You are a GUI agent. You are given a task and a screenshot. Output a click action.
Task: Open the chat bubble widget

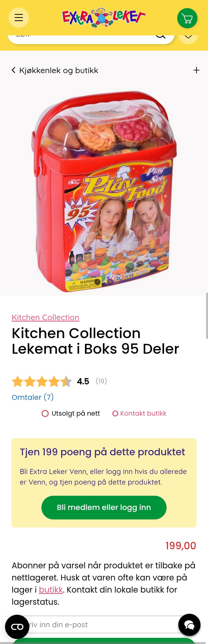coord(189,625)
